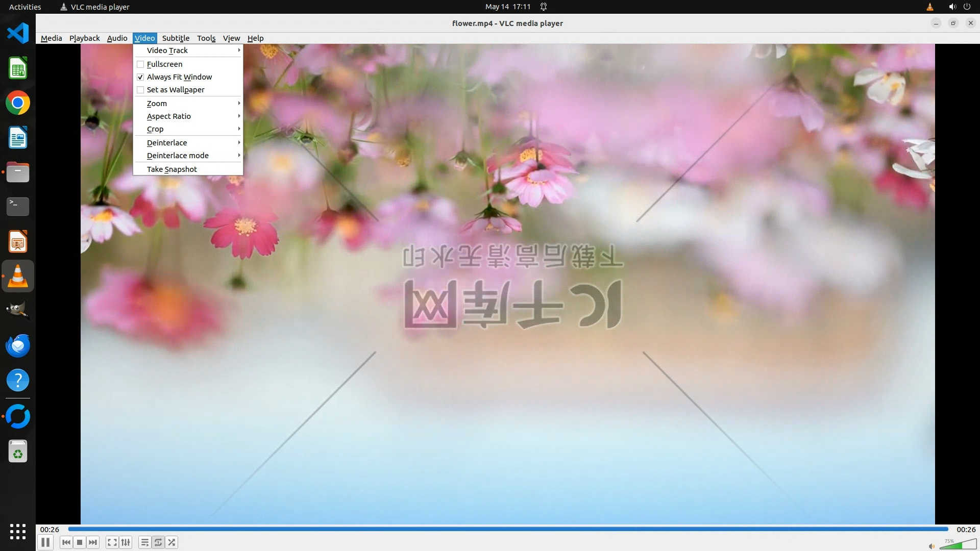Skip to next media in playlist
Screen dimensions: 980x551
tap(93, 542)
